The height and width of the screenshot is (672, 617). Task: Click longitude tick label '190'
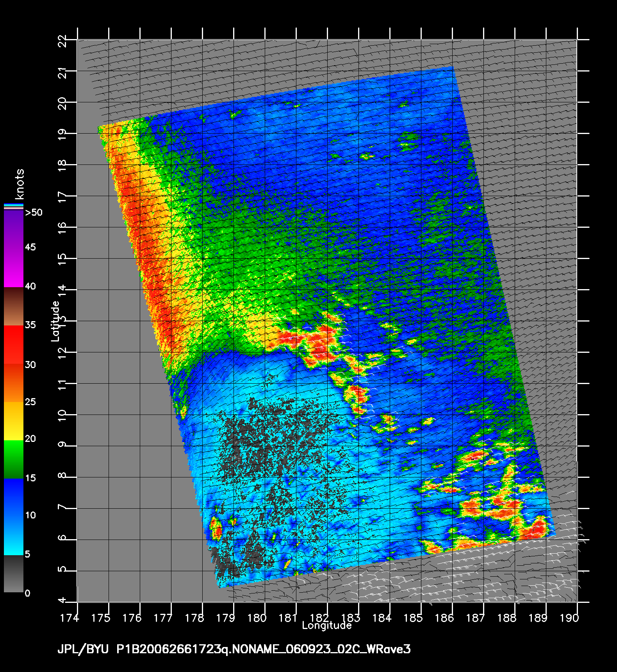pyautogui.click(x=569, y=618)
